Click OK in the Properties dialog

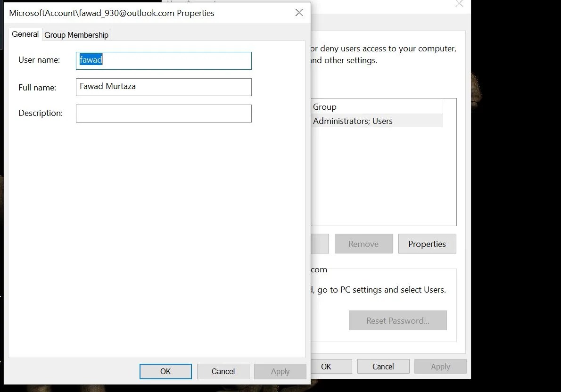(165, 371)
